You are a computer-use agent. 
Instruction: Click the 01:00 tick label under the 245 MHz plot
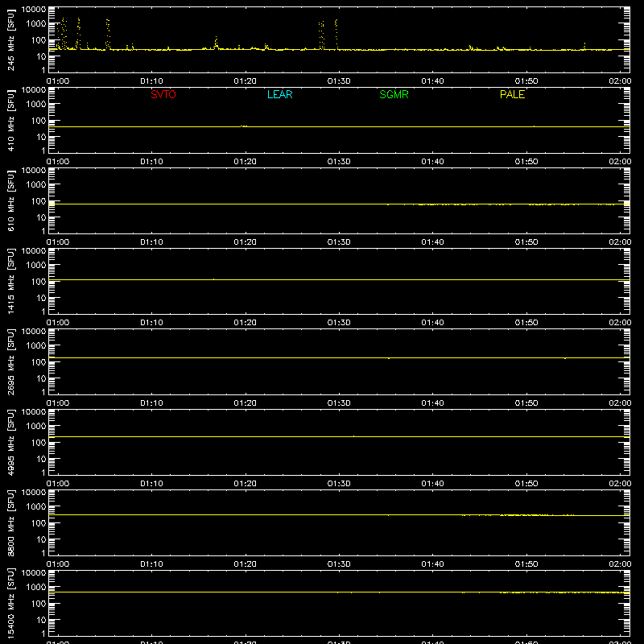[x=58, y=81]
